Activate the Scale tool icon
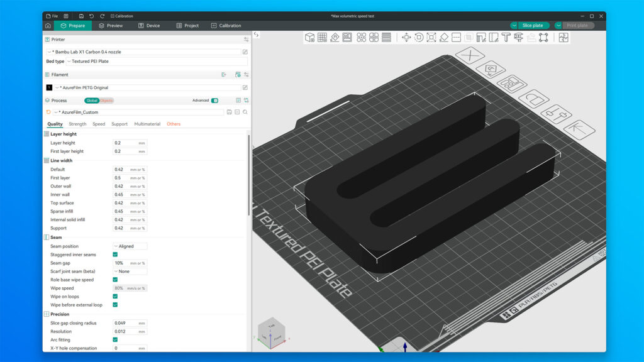Viewport: 644px width, 362px height. [431, 38]
